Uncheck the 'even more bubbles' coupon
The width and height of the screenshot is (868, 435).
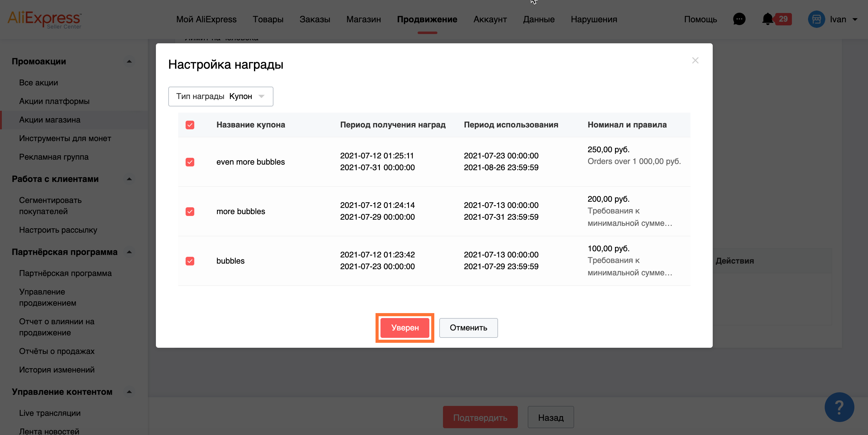coord(190,162)
